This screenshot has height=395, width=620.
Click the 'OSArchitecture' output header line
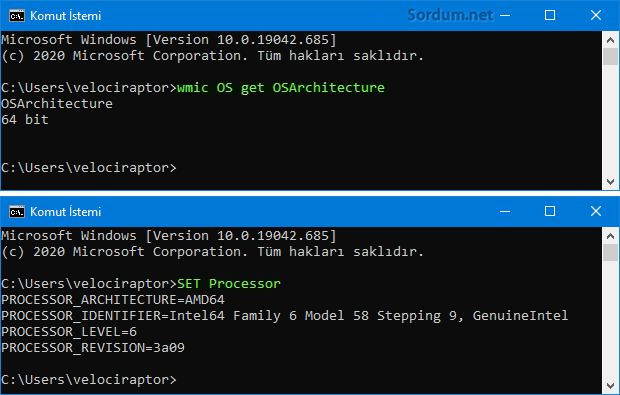pos(57,104)
